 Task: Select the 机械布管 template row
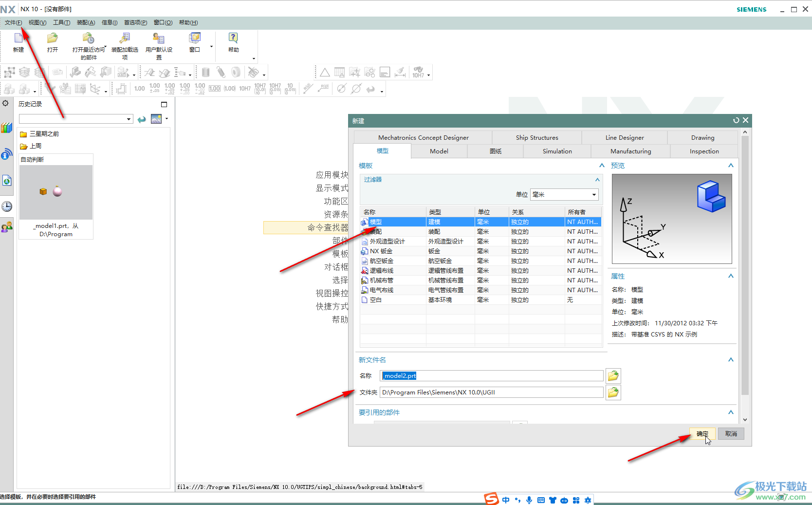tap(480, 281)
